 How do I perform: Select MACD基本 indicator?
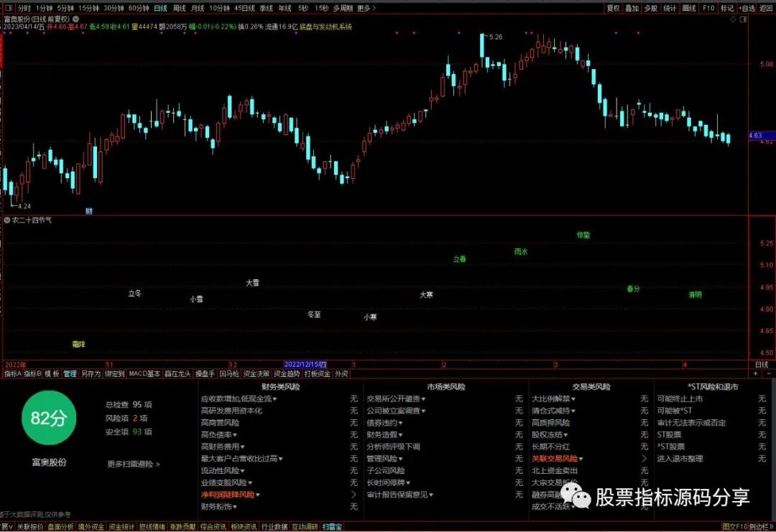coord(144,374)
